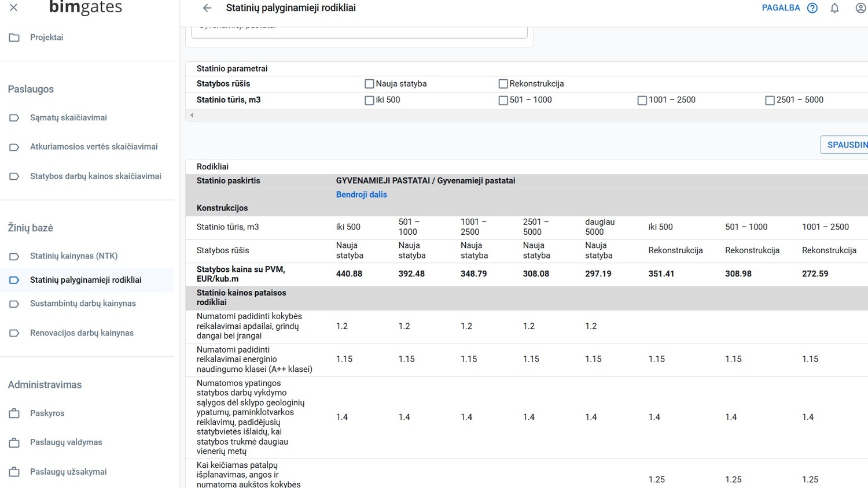Select price value 297.19

point(598,274)
